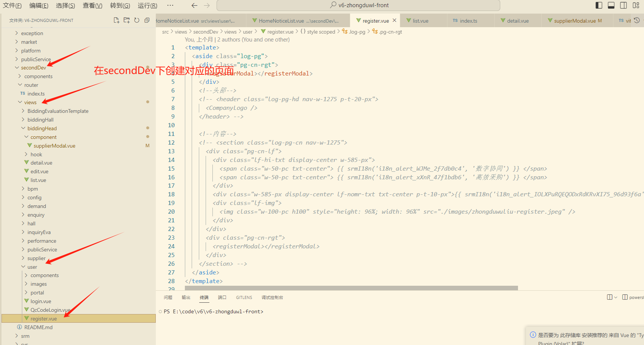This screenshot has height=345, width=644.
Task: Open the 调试控制台 panel tab
Action: (272, 297)
